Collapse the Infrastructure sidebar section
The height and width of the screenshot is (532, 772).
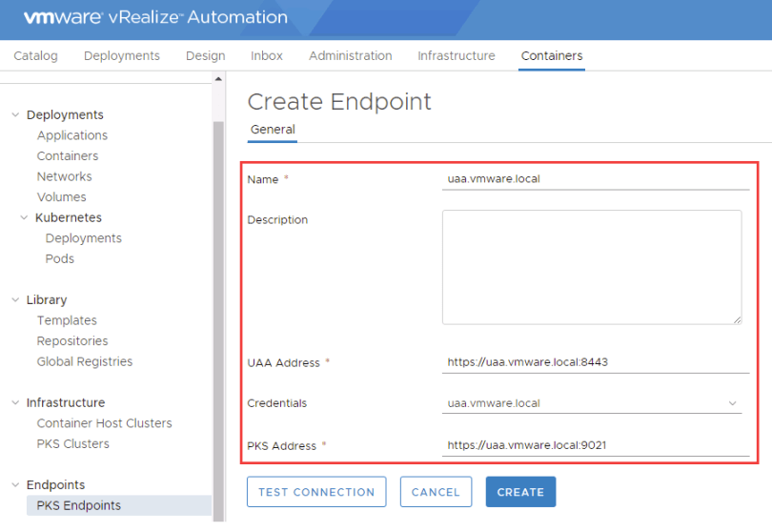[15, 403]
